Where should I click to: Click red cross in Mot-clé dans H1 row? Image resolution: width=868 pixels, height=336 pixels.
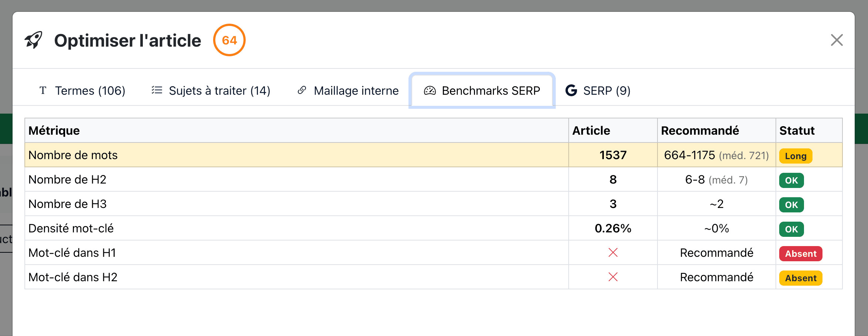pyautogui.click(x=613, y=253)
